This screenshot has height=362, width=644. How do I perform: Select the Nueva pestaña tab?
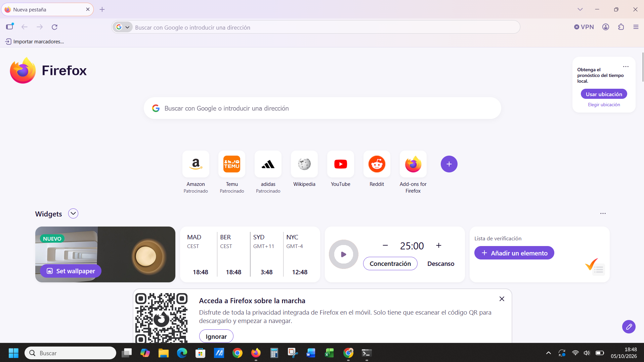point(47,9)
